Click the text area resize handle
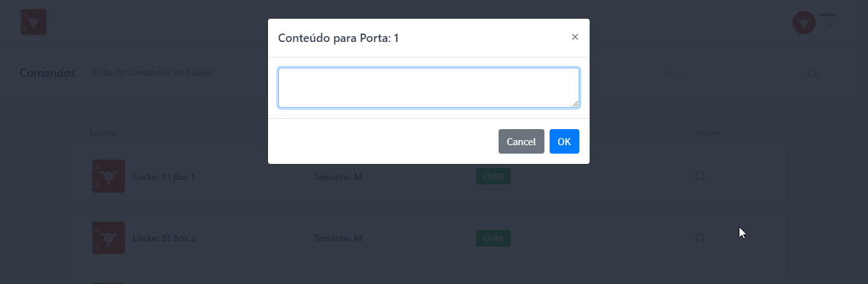 coord(575,103)
